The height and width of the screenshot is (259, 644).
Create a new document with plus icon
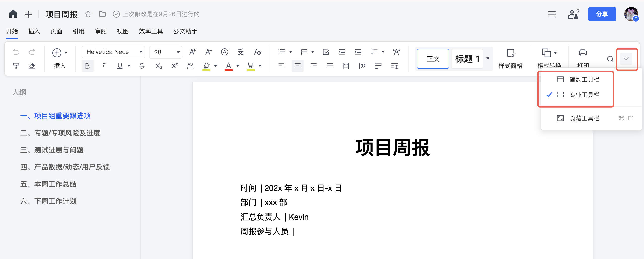(x=28, y=14)
